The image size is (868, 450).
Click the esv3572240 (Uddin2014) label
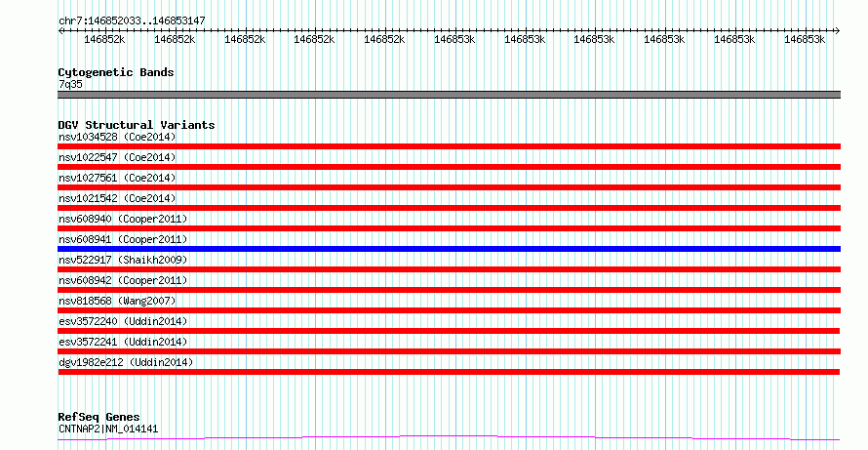coord(123,321)
